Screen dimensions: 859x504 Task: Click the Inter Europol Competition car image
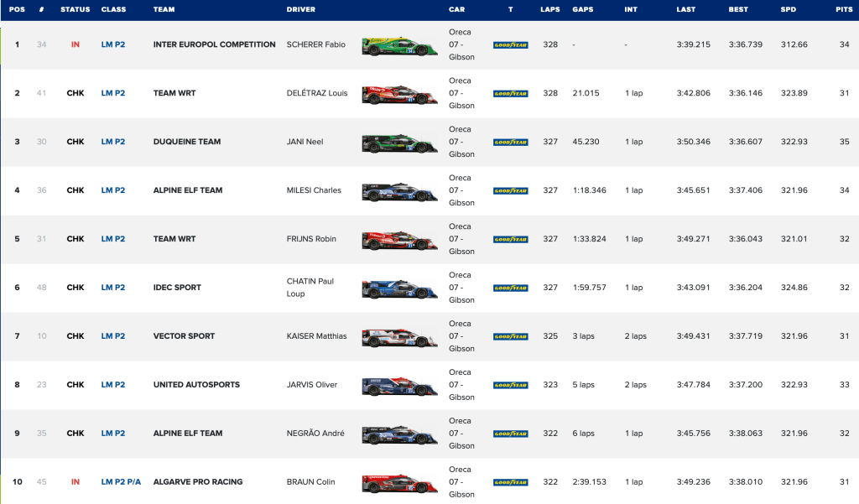tap(400, 47)
